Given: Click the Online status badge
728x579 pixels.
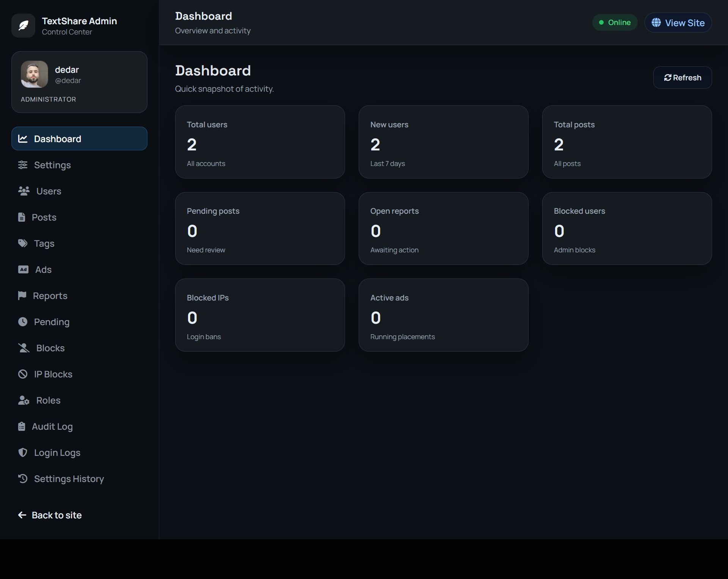Looking at the screenshot, I should coord(615,23).
